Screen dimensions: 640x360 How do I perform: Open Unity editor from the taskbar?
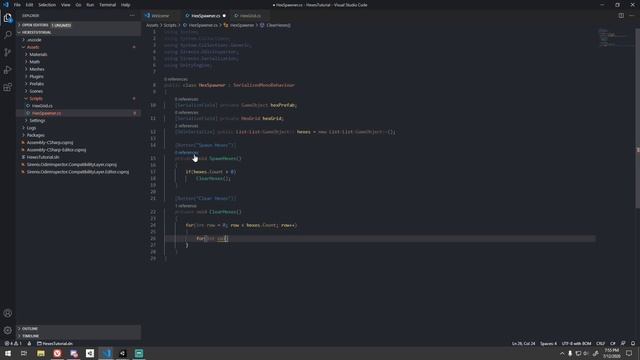pos(123,353)
